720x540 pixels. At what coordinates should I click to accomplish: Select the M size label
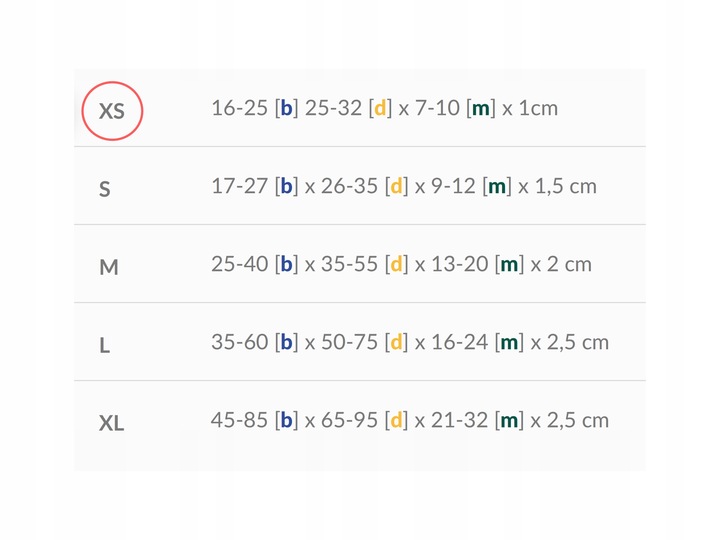point(109,266)
